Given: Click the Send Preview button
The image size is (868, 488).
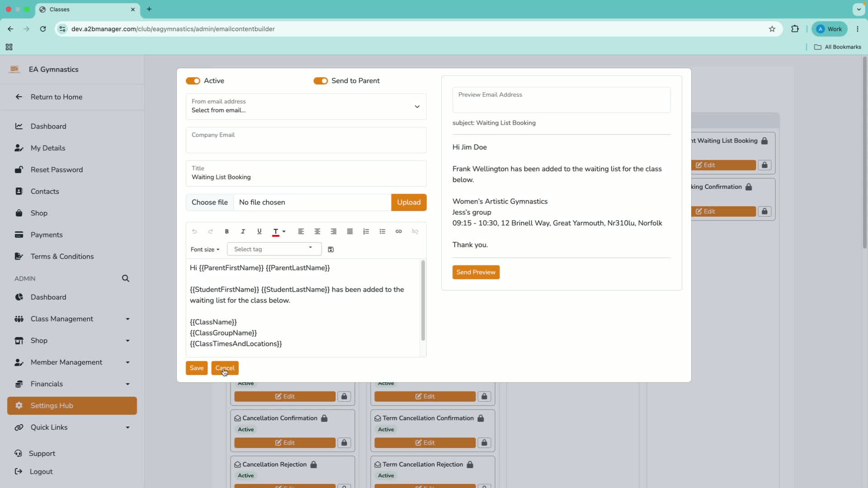Looking at the screenshot, I should tap(476, 272).
